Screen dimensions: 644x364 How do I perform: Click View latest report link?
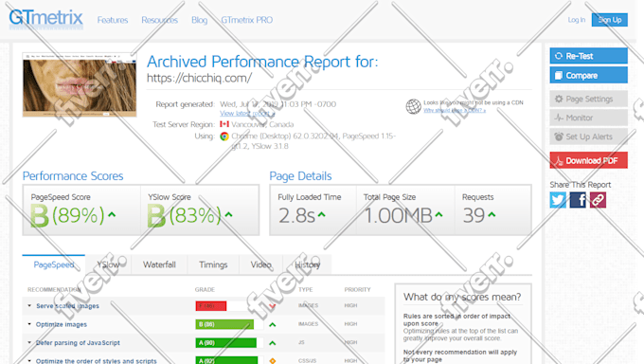click(x=247, y=113)
